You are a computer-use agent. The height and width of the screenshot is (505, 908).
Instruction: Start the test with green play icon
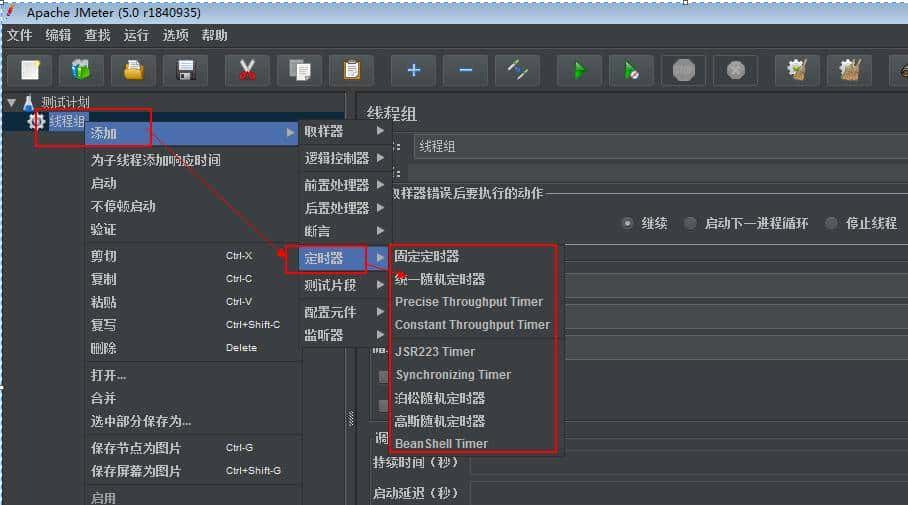click(x=579, y=71)
